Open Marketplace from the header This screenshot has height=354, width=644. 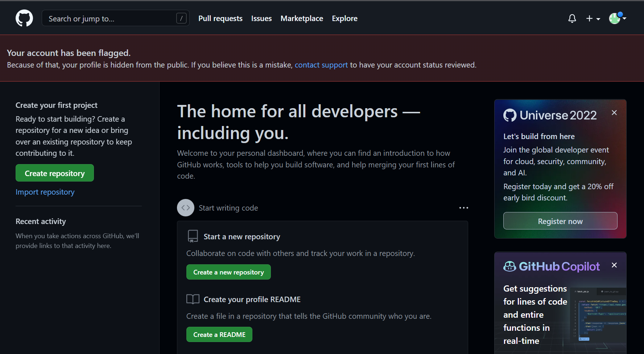click(302, 19)
